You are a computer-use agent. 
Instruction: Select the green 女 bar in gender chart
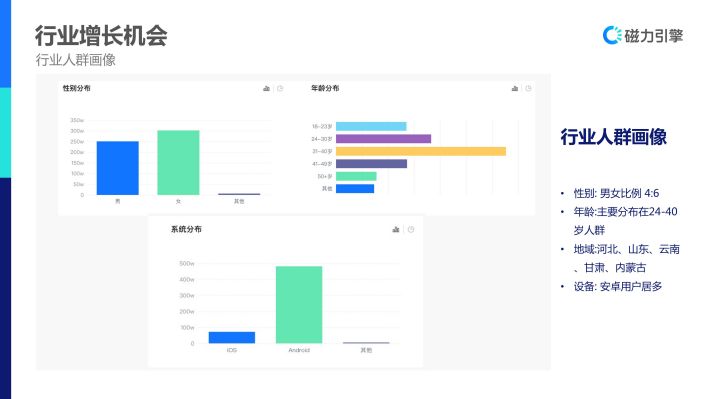pos(178,163)
